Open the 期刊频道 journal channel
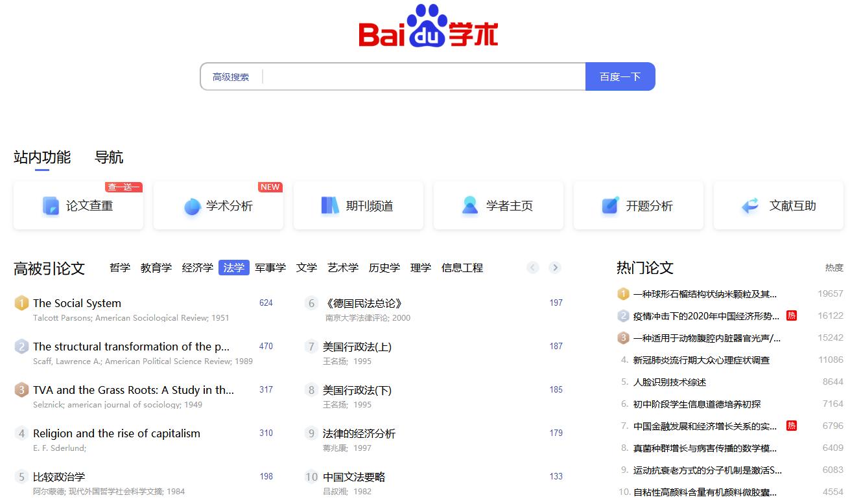This screenshot has width=861, height=504. [x=358, y=205]
